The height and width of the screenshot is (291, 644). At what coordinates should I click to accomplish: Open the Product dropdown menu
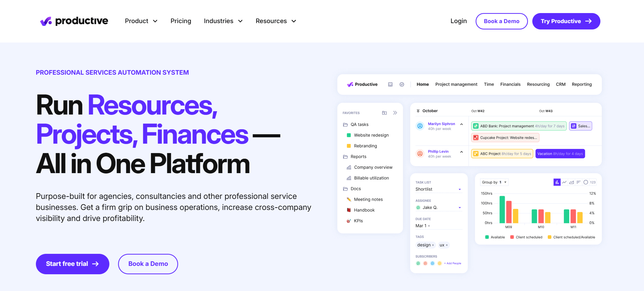click(141, 21)
